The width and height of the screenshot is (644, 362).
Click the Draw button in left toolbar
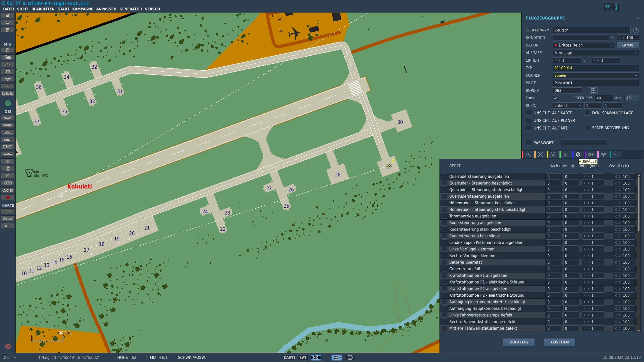click(8, 219)
